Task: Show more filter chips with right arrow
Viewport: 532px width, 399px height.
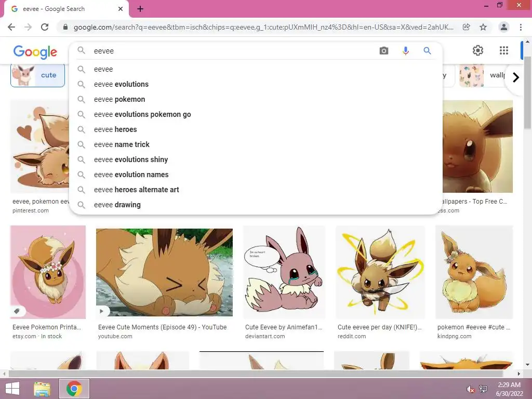Action: (516, 77)
